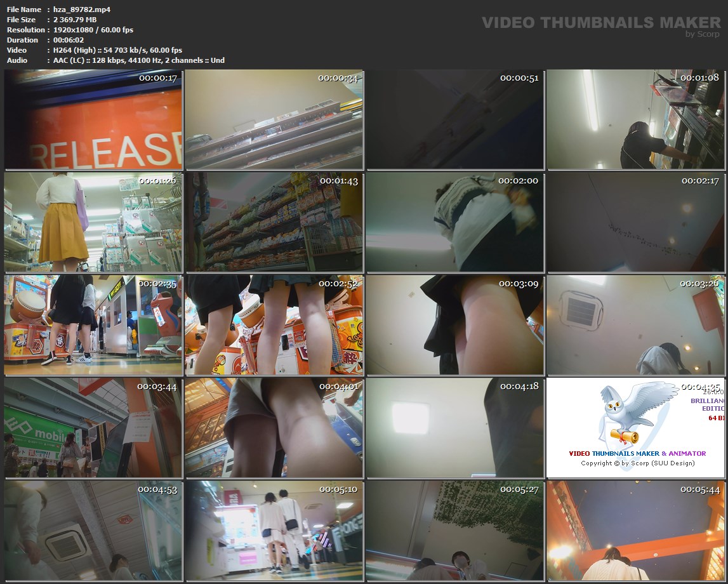Click the file name hza_89782.mp4
Image resolution: width=728 pixels, height=584 pixels.
tap(82, 10)
